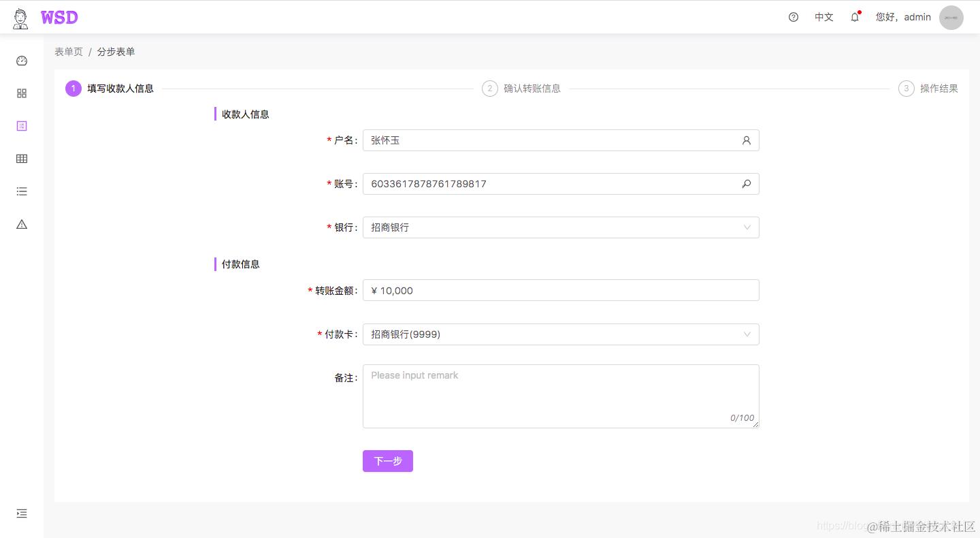Click the 备注 remark text area
The height and width of the screenshot is (538, 980).
tap(561, 395)
